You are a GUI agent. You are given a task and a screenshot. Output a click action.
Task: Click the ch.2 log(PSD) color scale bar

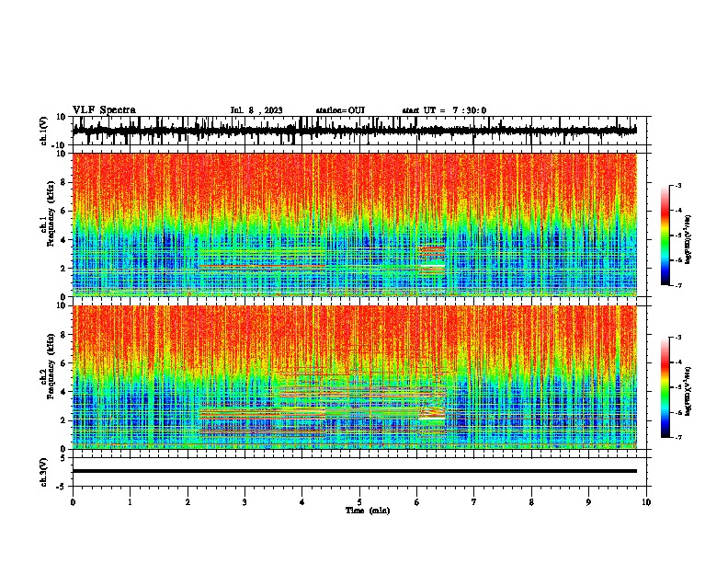tap(665, 387)
